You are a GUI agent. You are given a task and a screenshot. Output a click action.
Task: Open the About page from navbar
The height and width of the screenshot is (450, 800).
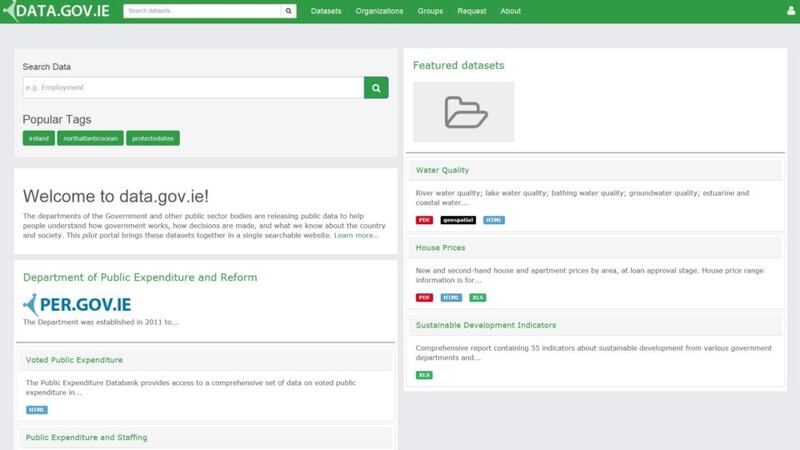(510, 11)
